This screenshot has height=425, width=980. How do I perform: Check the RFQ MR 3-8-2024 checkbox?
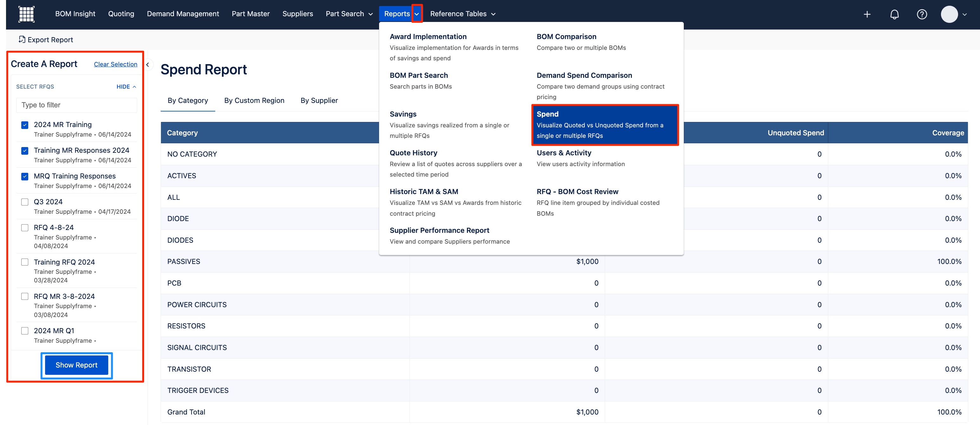coord(25,296)
